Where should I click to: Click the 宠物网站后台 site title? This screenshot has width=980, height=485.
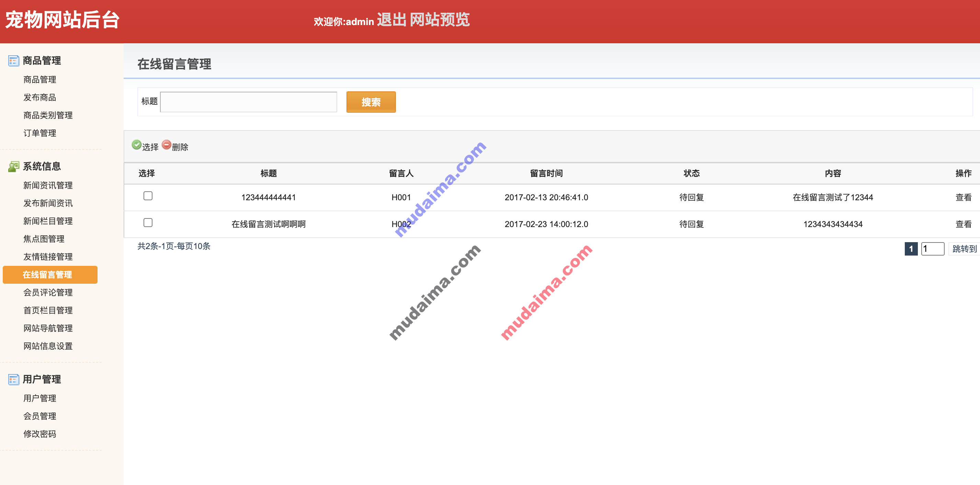(62, 20)
